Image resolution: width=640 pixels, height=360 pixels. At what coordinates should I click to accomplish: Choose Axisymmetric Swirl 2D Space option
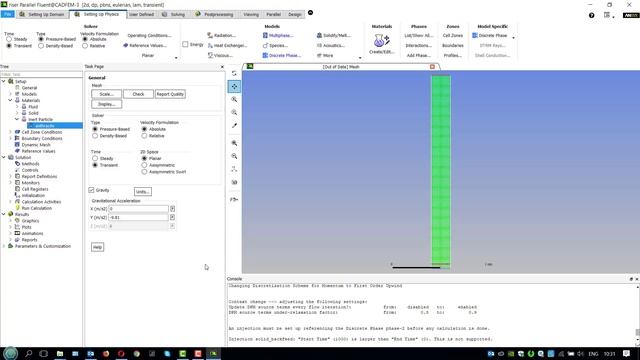point(144,172)
